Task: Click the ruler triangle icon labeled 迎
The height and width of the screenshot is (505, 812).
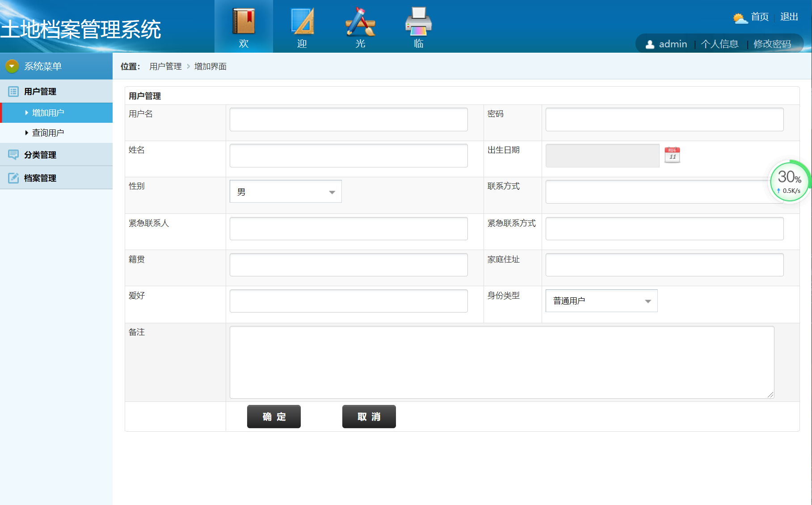Action: 302,21
